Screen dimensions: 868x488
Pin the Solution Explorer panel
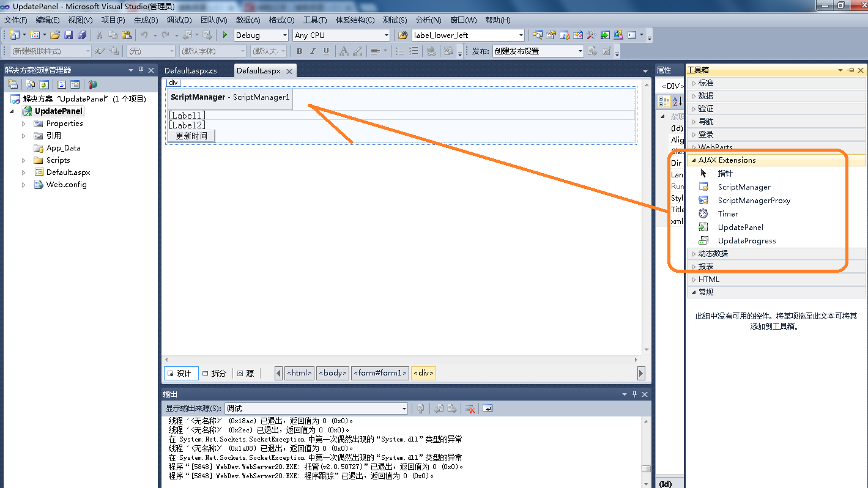click(141, 70)
